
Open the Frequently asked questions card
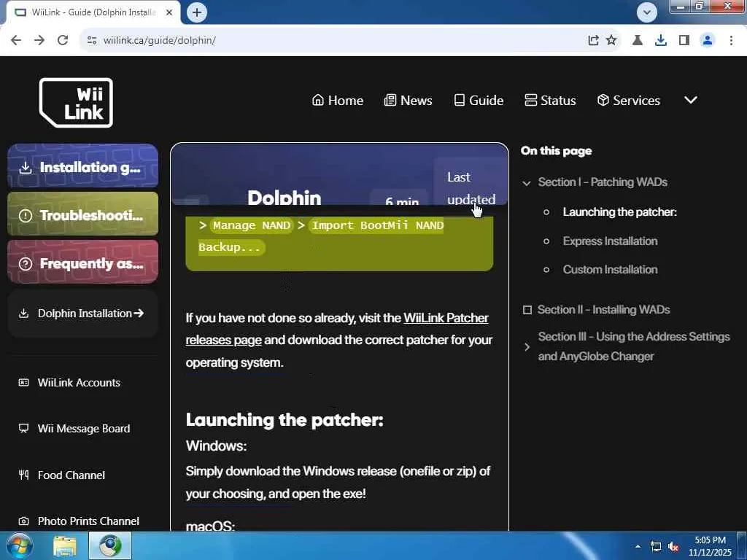click(83, 262)
